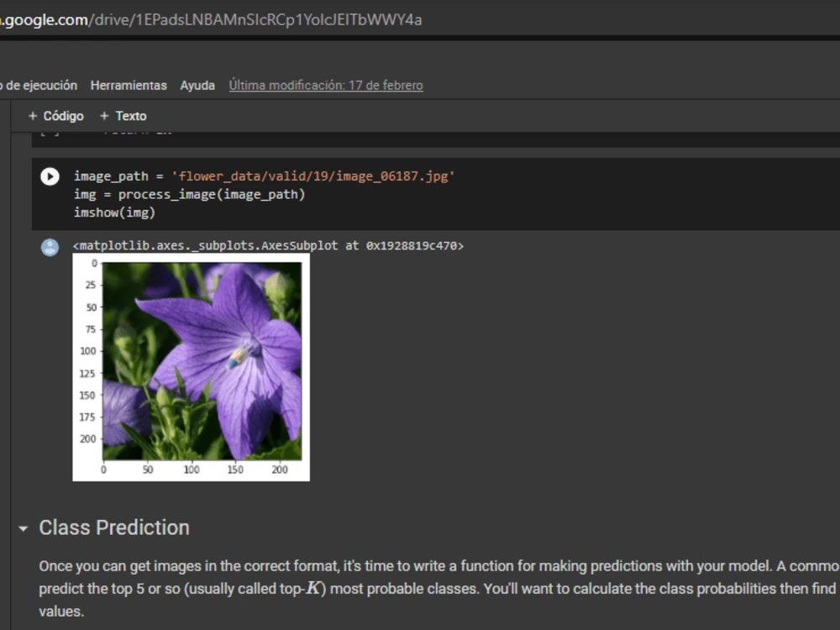Click the browser URL address bar
The width and height of the screenshot is (840, 630).
point(420,20)
